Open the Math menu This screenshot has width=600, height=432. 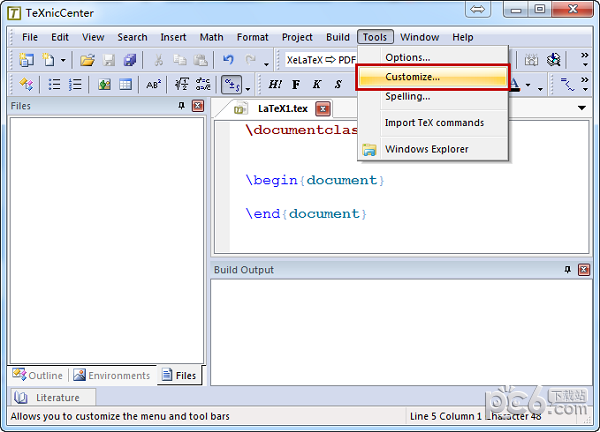click(212, 37)
